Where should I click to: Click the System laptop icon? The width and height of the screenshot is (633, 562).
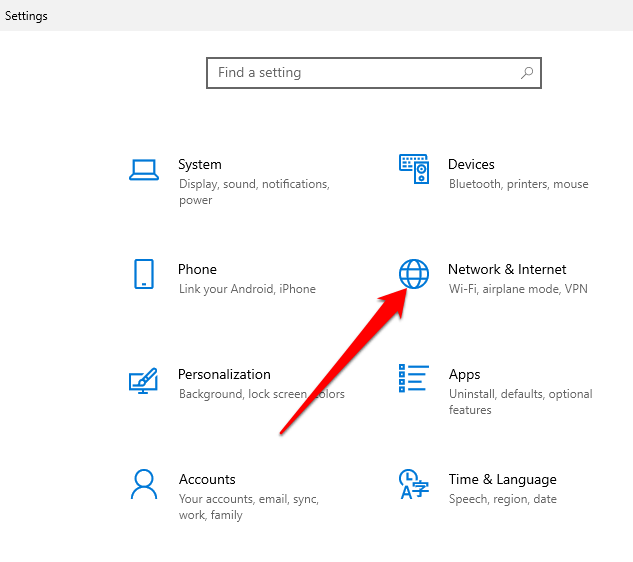[x=144, y=170]
